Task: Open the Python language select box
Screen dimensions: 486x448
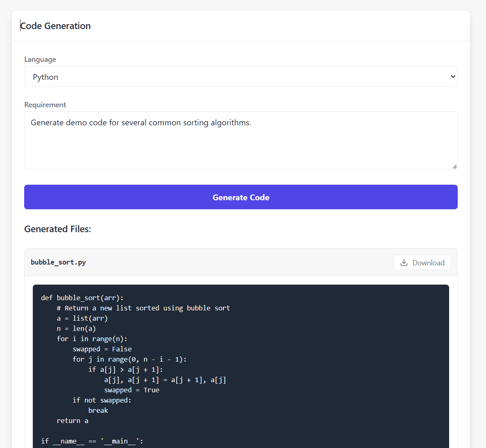Action: click(x=241, y=77)
